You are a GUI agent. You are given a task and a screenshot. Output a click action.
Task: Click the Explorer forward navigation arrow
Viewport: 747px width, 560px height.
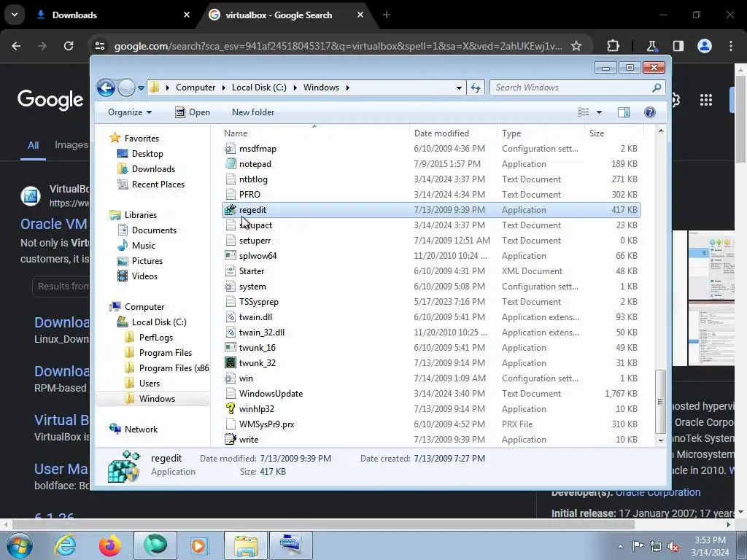[x=126, y=87]
